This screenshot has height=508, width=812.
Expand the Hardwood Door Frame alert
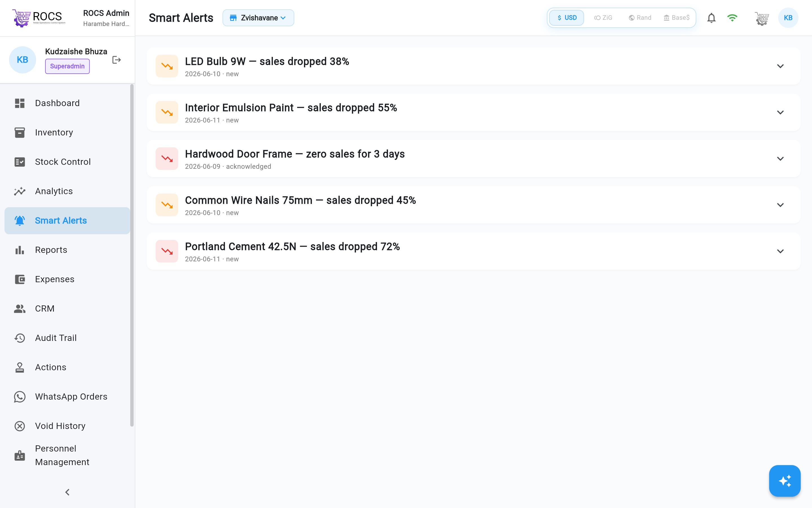tap(780, 159)
